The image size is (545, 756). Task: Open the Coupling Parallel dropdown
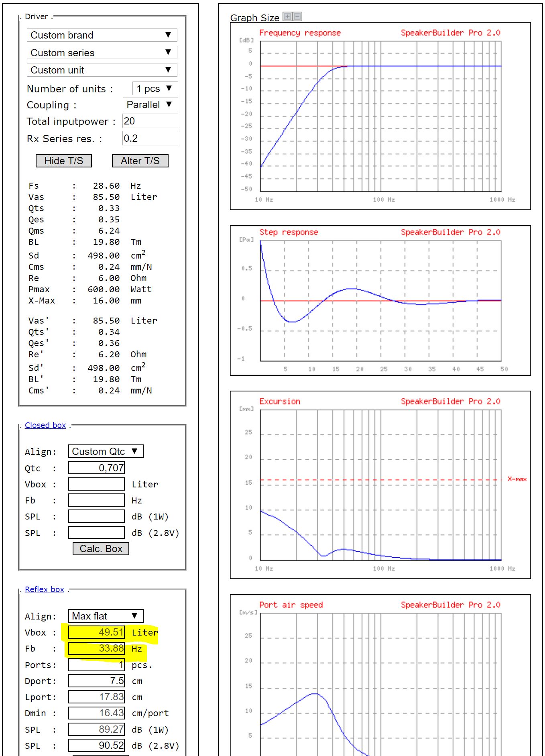pos(150,104)
